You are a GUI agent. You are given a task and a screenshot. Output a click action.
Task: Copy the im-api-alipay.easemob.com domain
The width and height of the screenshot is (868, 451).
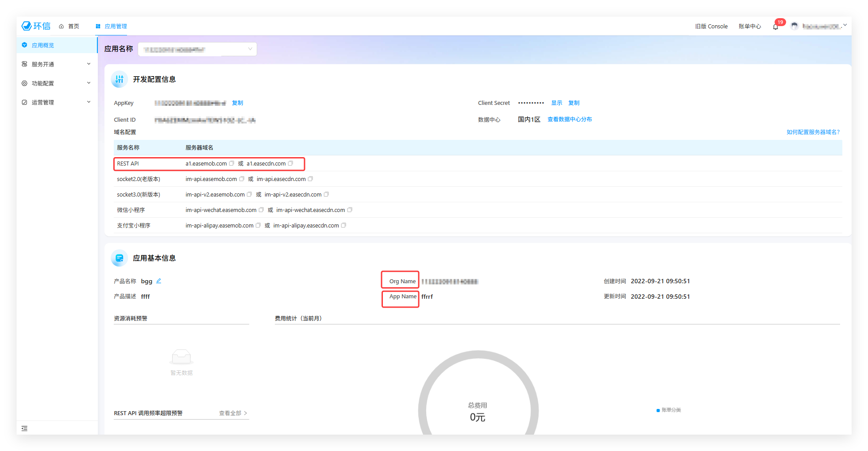tap(258, 225)
